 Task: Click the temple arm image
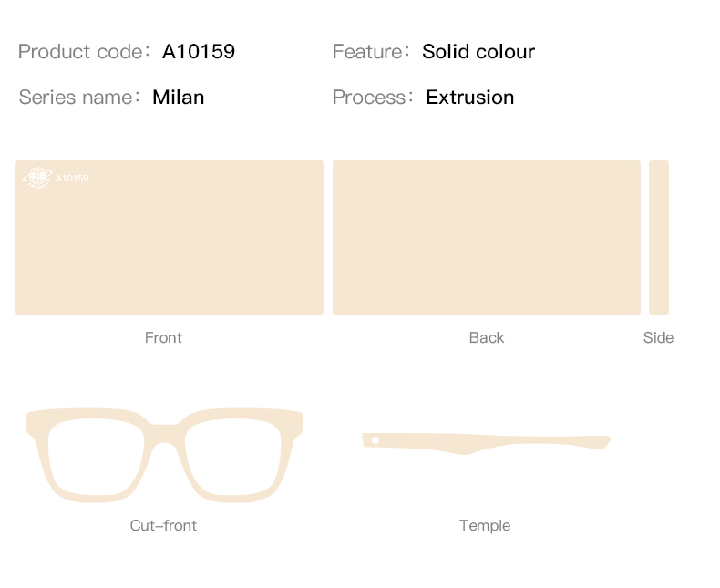[486, 443]
